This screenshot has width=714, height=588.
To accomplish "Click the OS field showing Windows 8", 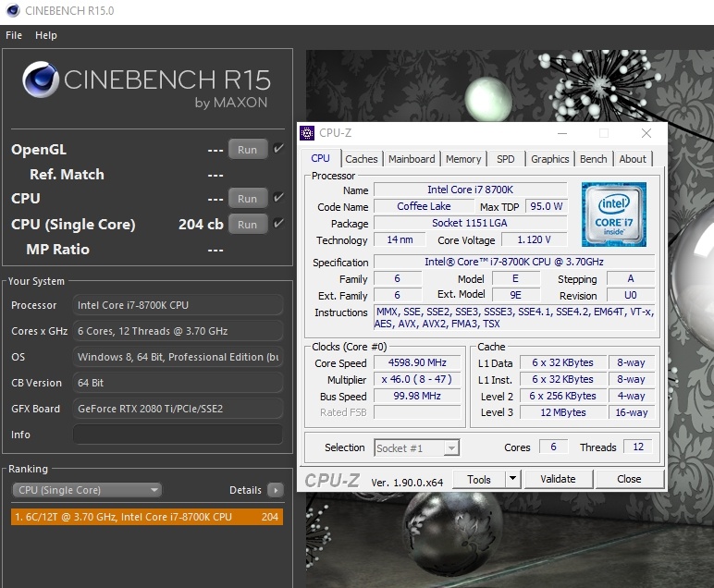I will click(178, 357).
